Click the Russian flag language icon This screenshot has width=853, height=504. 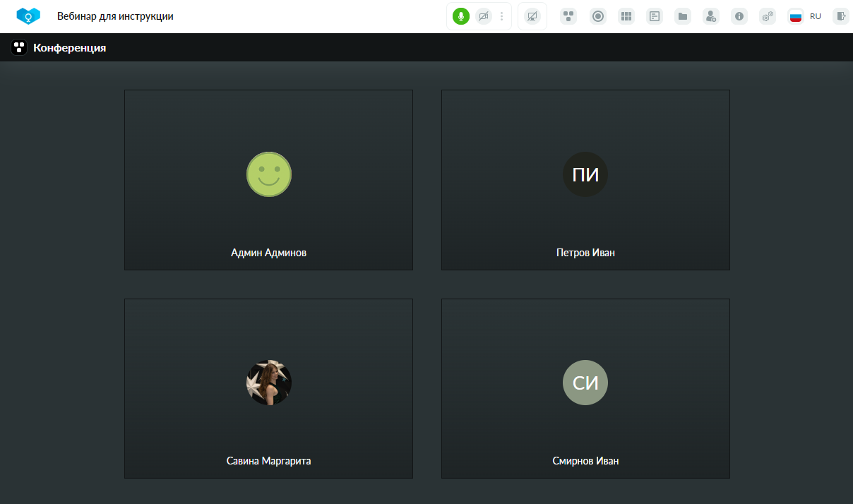tap(796, 16)
